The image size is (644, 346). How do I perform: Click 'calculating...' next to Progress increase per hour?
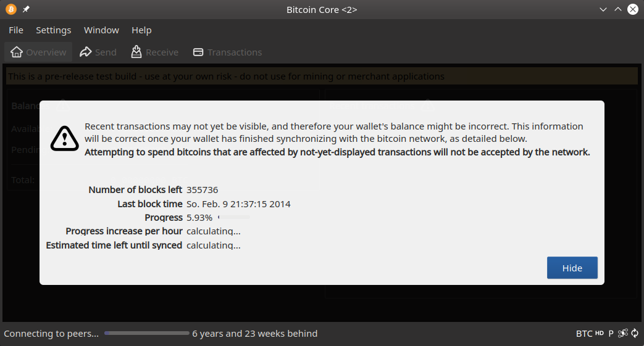click(214, 231)
